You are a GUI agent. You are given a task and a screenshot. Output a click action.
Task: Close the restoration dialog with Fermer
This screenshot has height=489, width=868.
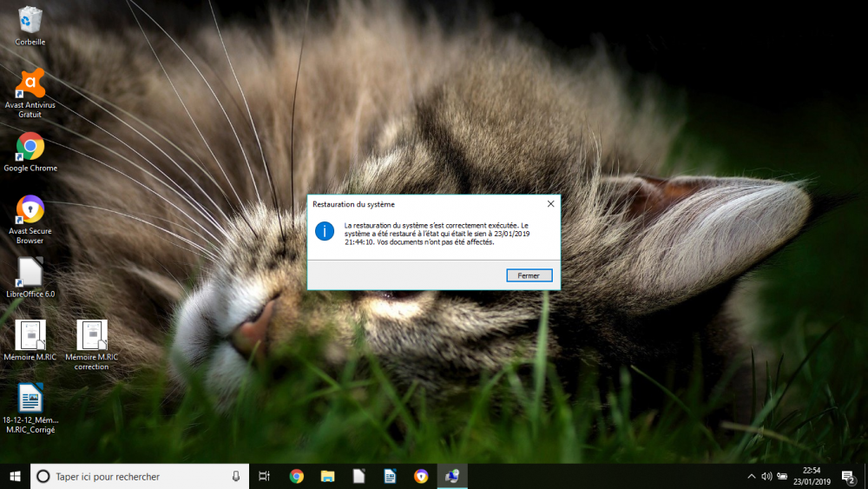pyautogui.click(x=529, y=275)
